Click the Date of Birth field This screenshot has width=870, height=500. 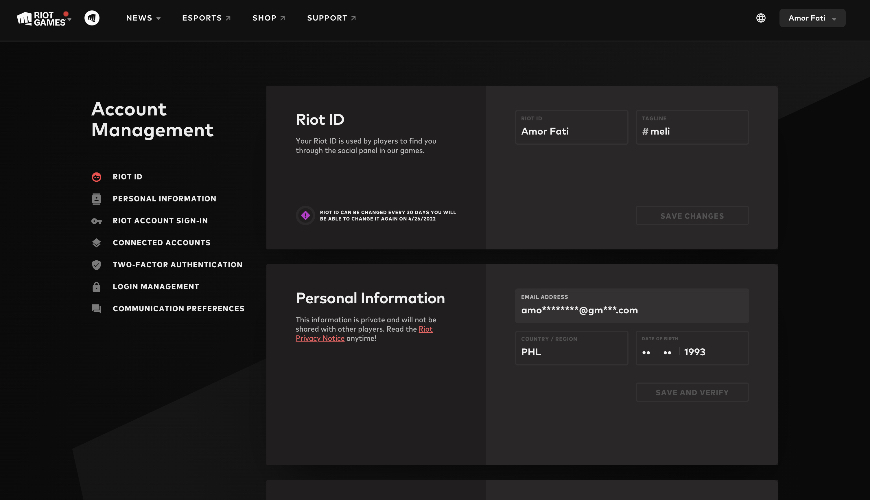[692, 348]
